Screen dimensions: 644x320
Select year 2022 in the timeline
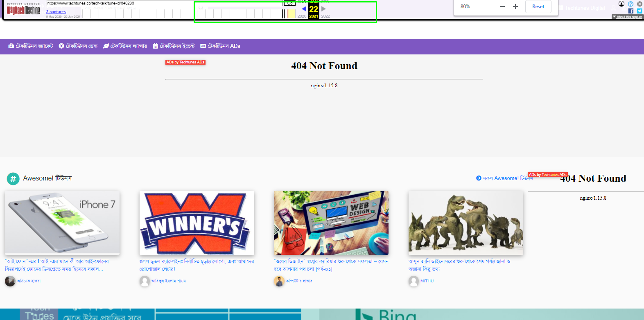(325, 16)
